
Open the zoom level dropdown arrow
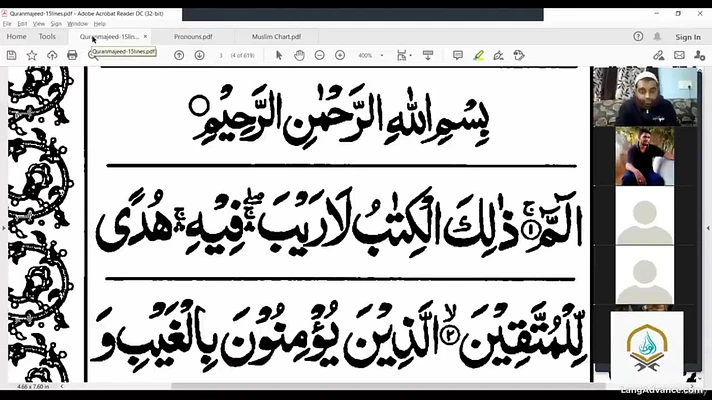pyautogui.click(x=382, y=55)
